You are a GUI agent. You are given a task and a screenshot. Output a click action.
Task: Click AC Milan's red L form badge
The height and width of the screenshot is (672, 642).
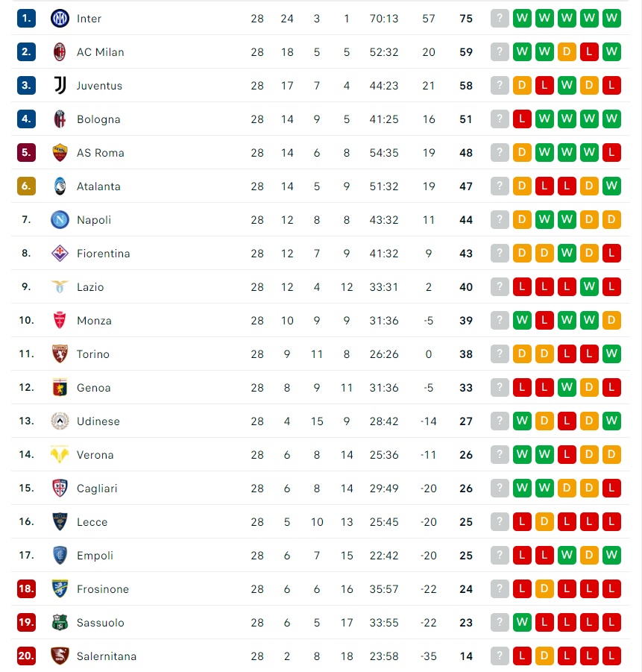(589, 52)
